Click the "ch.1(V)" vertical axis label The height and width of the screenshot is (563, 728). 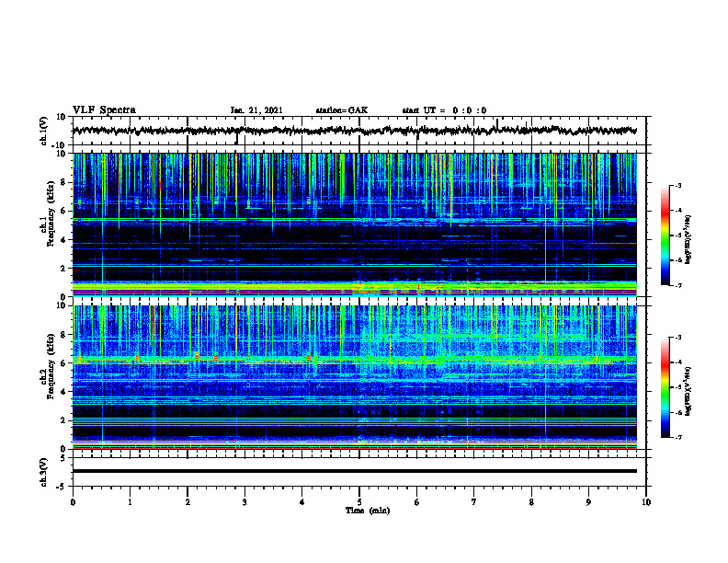coord(44,131)
